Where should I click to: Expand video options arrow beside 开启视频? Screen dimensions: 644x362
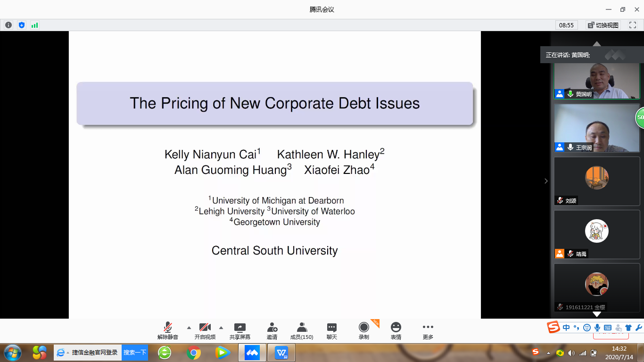point(221,328)
